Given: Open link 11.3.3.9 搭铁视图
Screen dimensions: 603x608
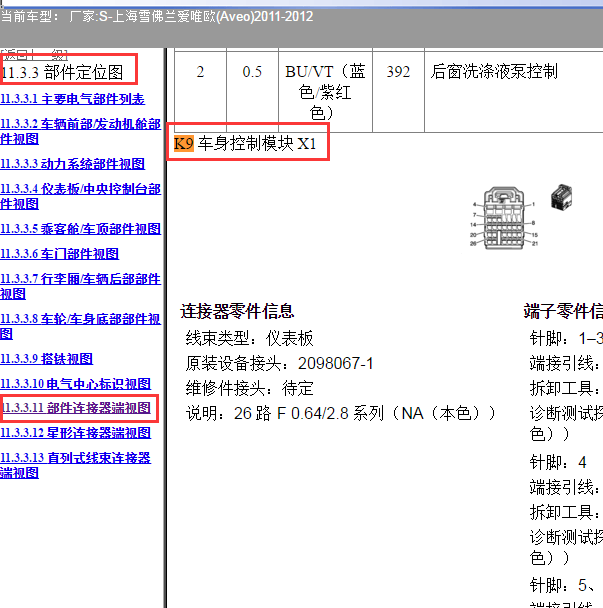Looking at the screenshot, I should click(47, 359).
